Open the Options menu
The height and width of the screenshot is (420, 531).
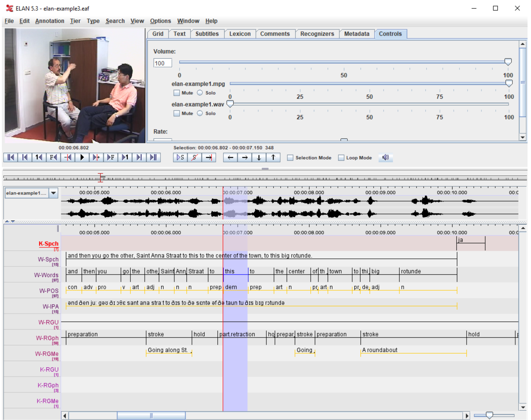coord(161,21)
